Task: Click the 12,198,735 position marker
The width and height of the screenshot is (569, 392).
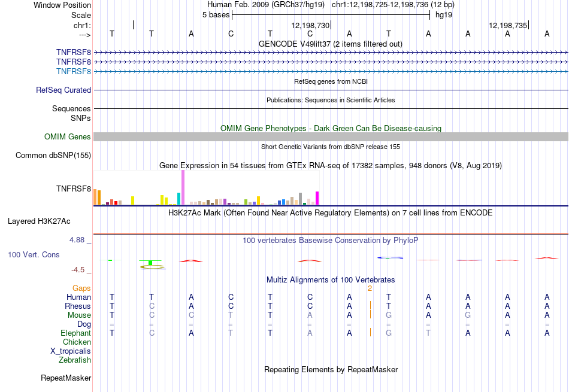Action: pos(508,25)
